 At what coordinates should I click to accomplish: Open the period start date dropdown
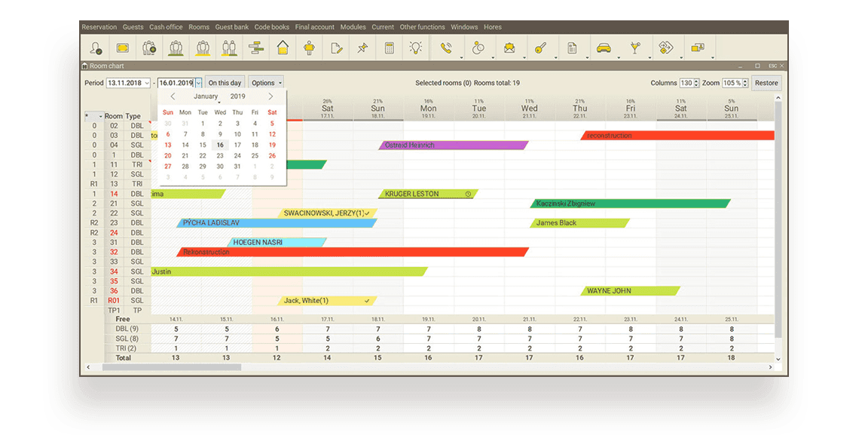tap(147, 83)
